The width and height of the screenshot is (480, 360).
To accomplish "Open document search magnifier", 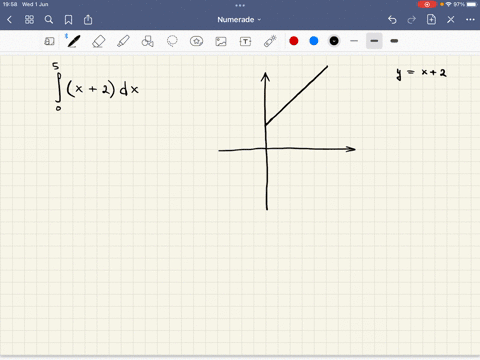I will 49,20.
